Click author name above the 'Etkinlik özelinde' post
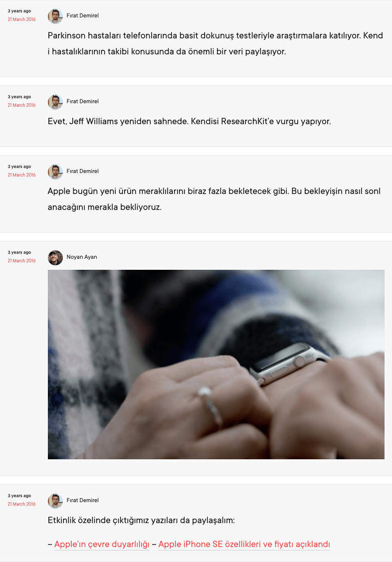392x562 pixels. [82, 500]
